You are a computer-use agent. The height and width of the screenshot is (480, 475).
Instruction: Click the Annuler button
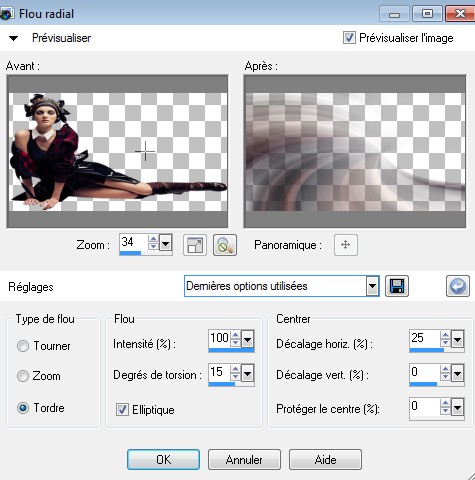pos(244,460)
